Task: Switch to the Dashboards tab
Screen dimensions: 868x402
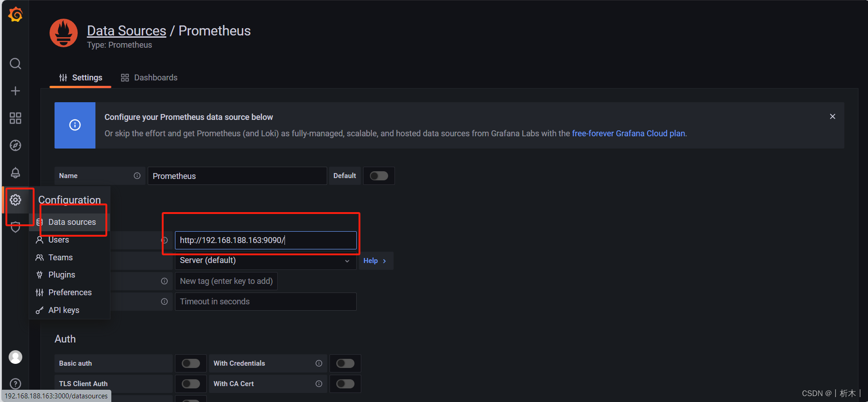Action: [x=149, y=78]
